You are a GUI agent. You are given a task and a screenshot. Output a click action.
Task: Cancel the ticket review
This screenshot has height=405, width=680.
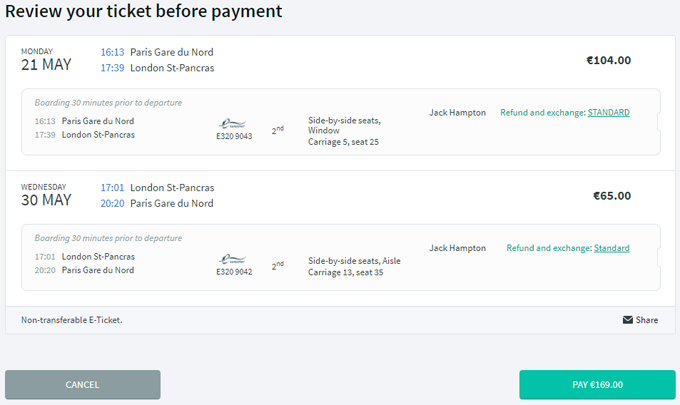[x=83, y=385]
